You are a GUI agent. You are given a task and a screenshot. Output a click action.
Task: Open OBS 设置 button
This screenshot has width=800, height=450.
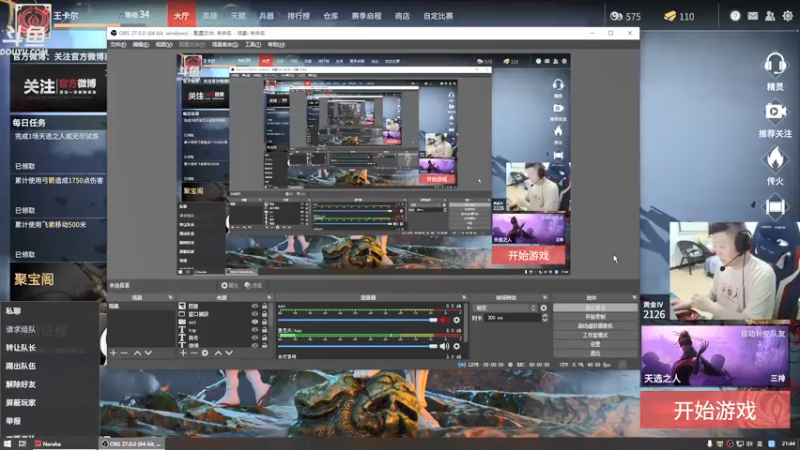click(595, 344)
